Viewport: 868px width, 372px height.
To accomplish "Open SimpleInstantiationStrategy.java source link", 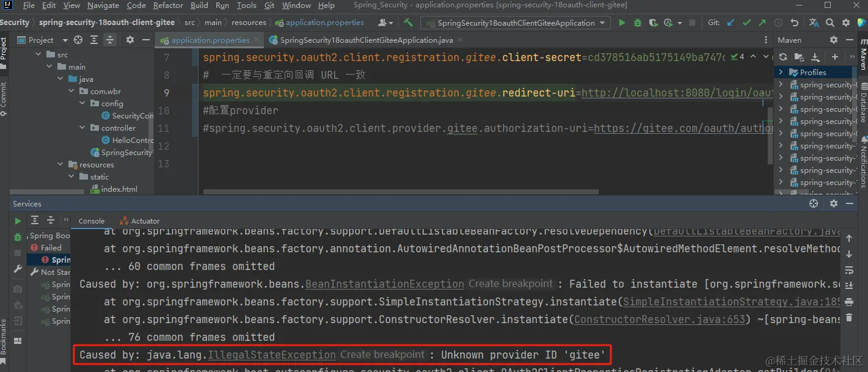I will pos(733,302).
